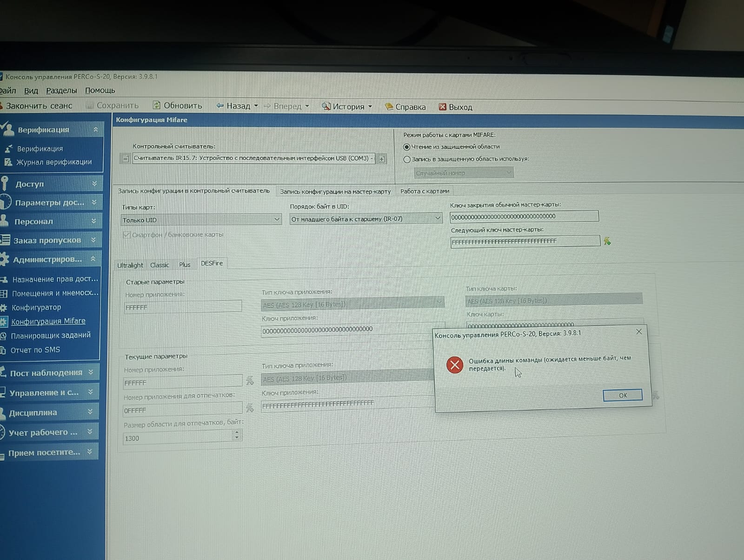Click the Обновить refresh toolbar icon
744x560 pixels.
click(x=157, y=106)
